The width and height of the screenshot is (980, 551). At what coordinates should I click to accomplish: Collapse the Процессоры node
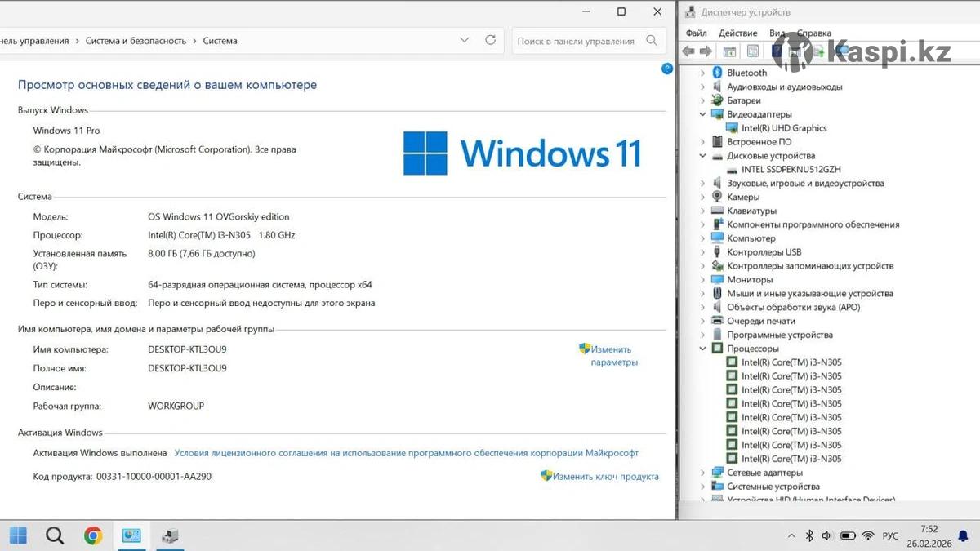(702, 349)
